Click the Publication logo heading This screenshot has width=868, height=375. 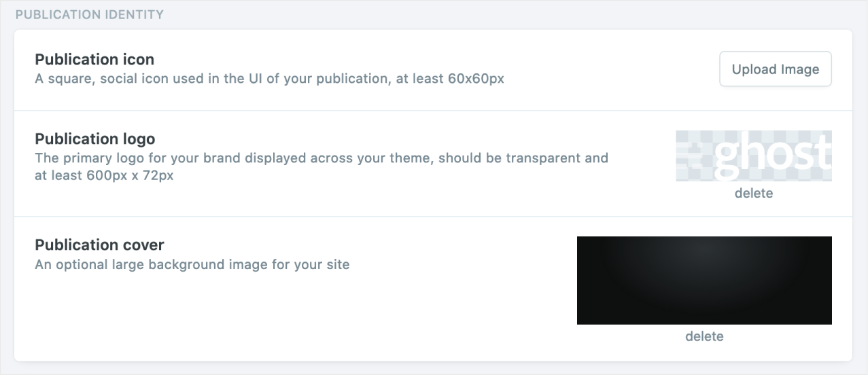(94, 139)
